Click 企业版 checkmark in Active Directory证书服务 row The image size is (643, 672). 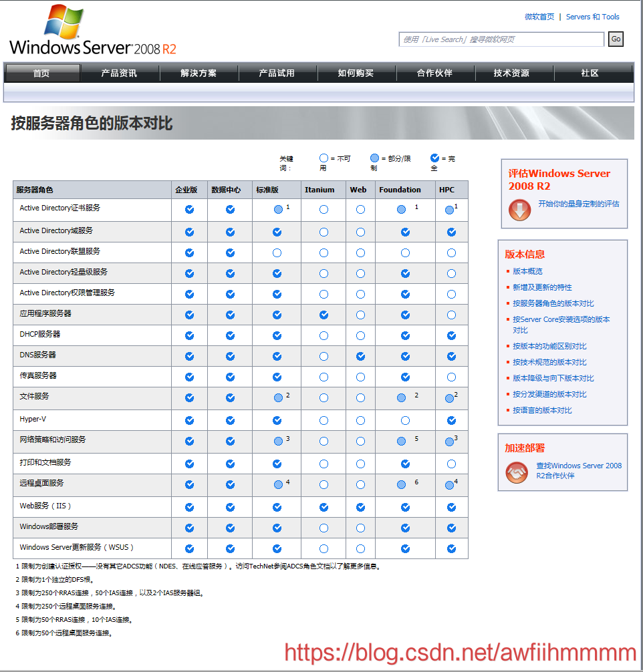click(x=189, y=210)
